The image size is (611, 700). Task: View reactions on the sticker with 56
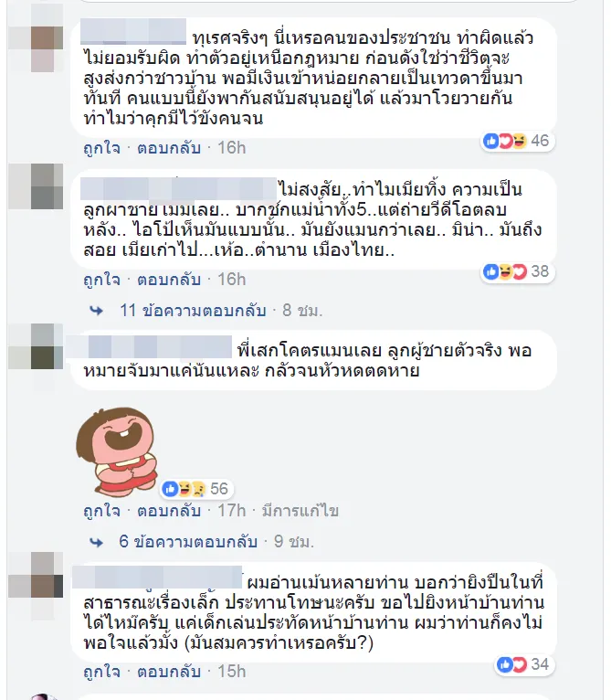coord(196,489)
